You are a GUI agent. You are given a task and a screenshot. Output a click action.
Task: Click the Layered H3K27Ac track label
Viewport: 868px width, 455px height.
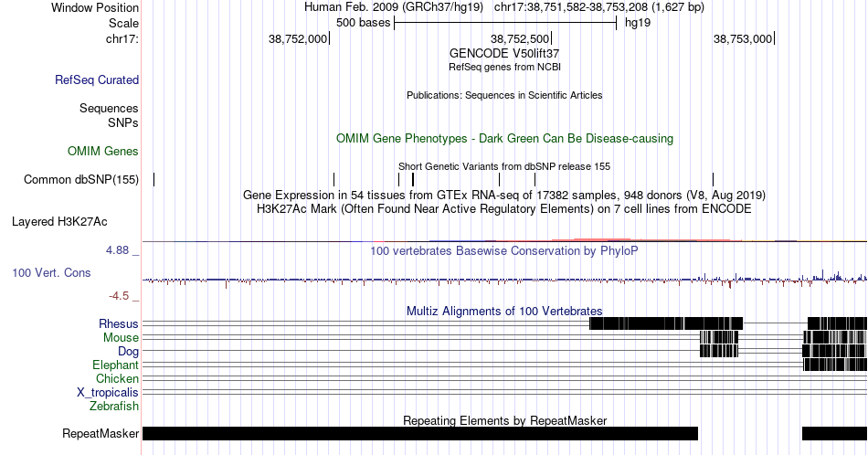(x=59, y=221)
